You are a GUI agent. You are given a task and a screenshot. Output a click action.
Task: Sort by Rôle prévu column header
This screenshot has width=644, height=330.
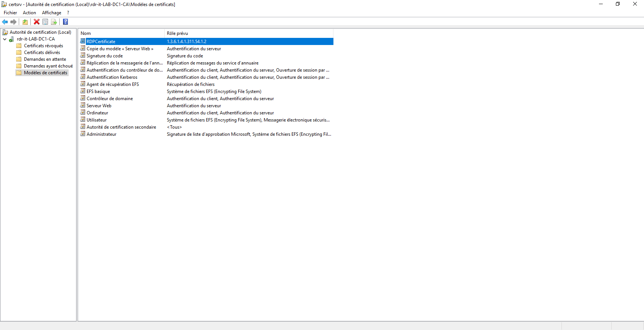point(177,33)
